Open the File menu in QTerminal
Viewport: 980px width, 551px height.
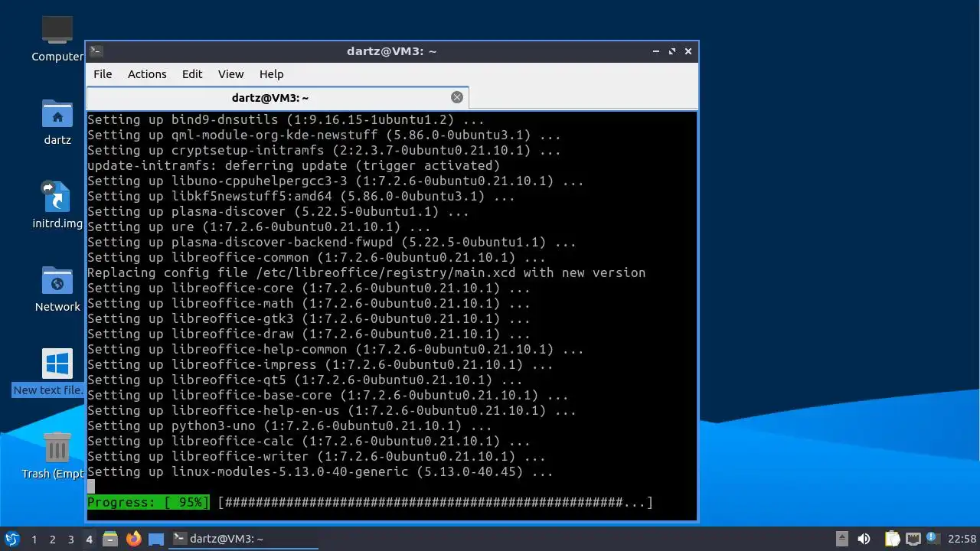[103, 74]
